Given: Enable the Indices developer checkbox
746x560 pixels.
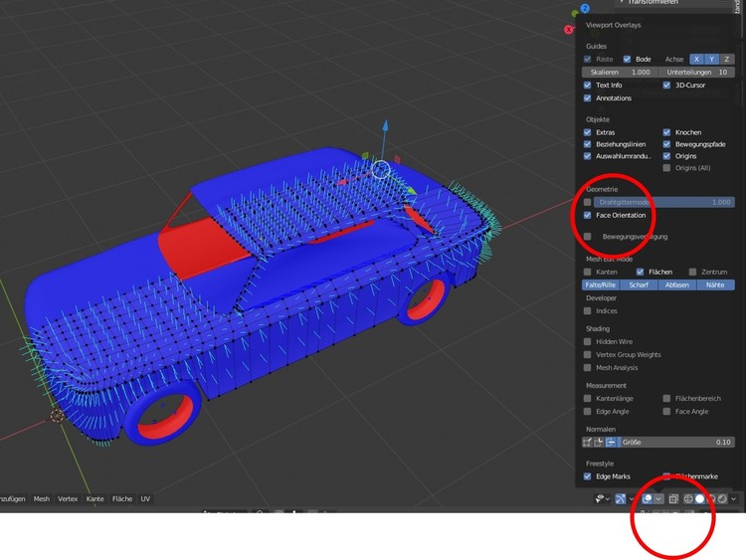Looking at the screenshot, I should (588, 310).
